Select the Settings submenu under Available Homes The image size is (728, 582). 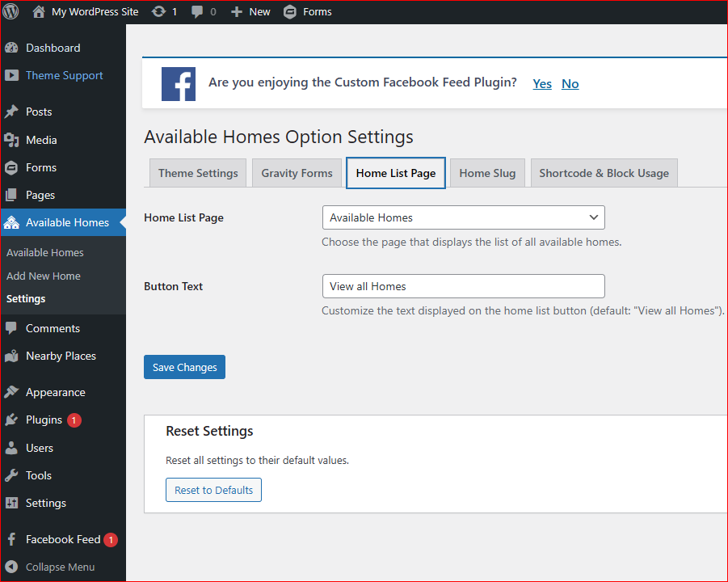[26, 298]
